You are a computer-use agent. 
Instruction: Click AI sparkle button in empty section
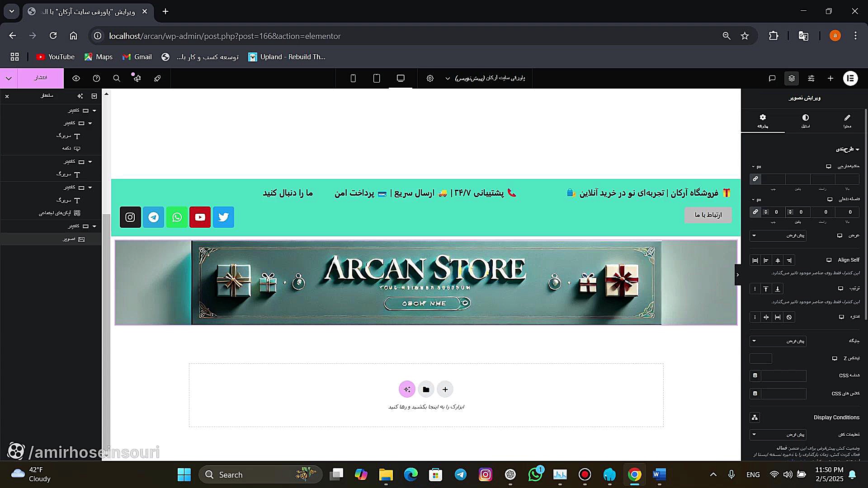pyautogui.click(x=407, y=389)
